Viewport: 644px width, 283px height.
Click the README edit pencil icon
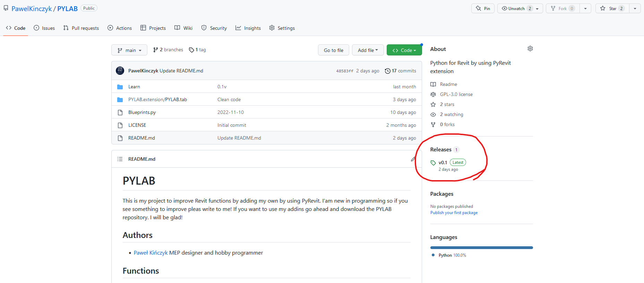tap(413, 159)
